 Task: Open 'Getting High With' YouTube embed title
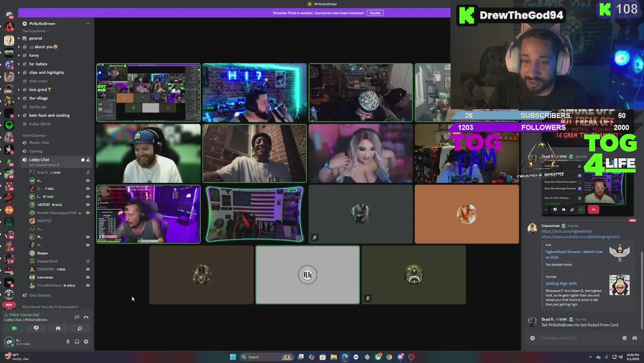click(561, 284)
